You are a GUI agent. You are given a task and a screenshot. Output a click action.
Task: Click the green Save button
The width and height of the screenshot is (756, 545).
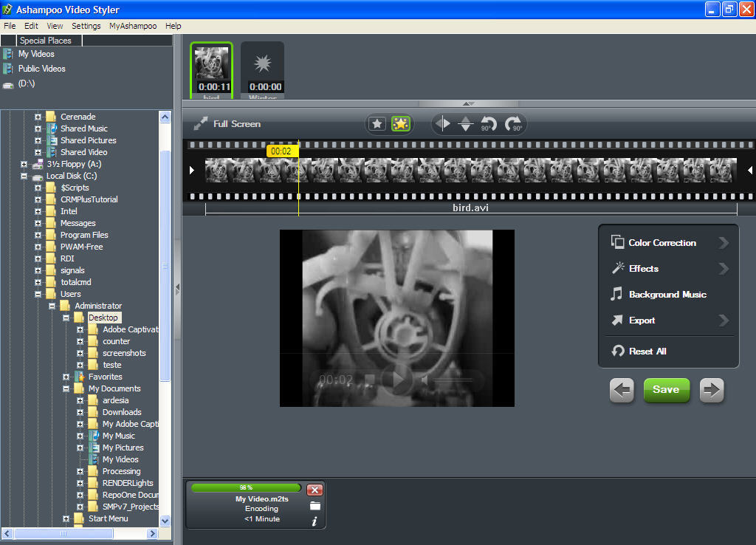click(x=667, y=390)
